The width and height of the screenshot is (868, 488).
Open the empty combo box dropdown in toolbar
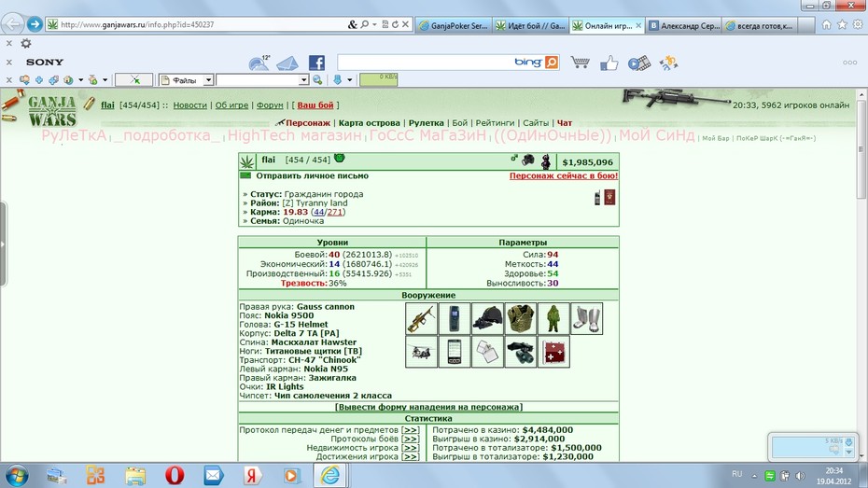click(303, 80)
